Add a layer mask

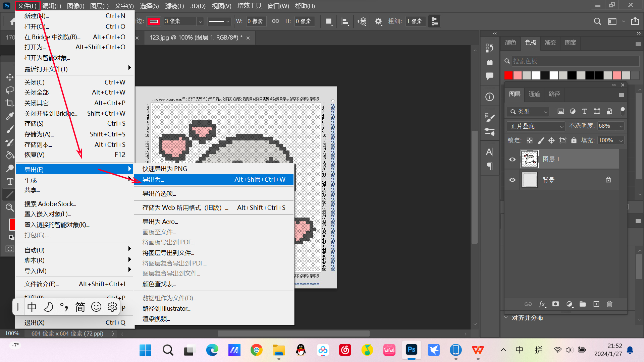[556, 304]
